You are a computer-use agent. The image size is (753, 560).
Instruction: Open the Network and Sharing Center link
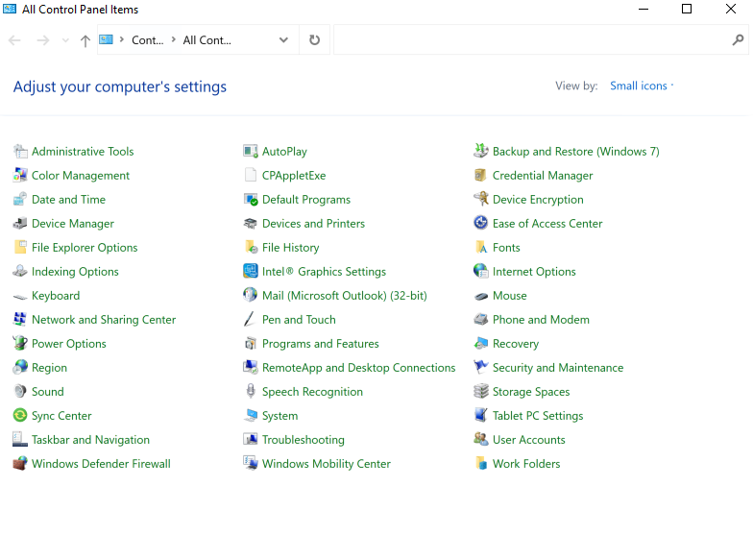pos(104,320)
